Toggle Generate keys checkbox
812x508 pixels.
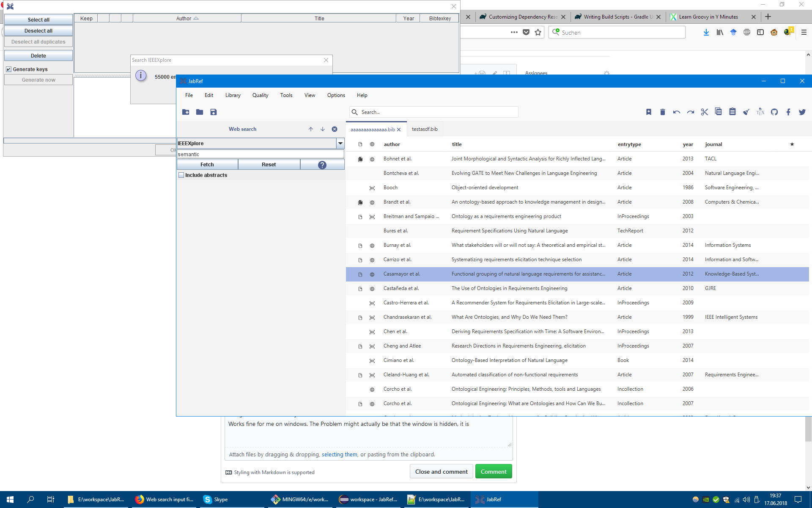point(8,69)
